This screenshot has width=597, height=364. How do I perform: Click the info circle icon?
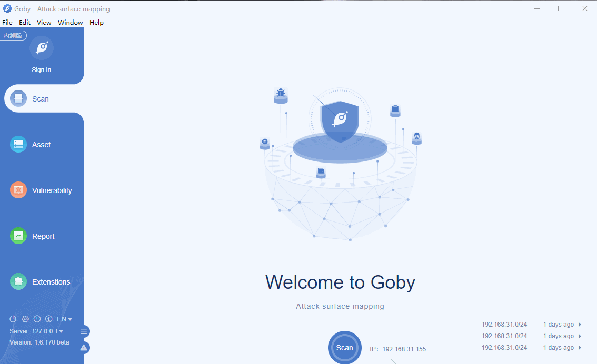point(49,319)
